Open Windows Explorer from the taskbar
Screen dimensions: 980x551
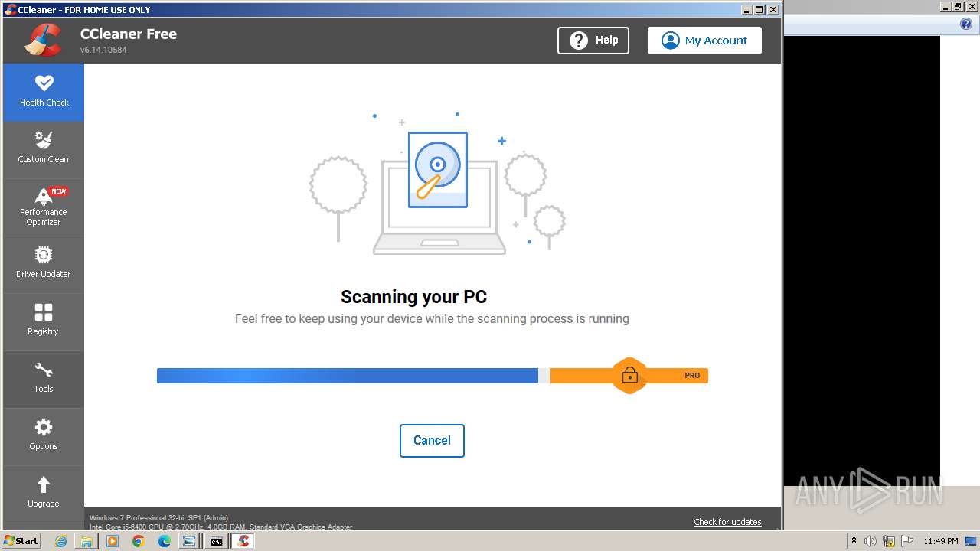point(87,541)
